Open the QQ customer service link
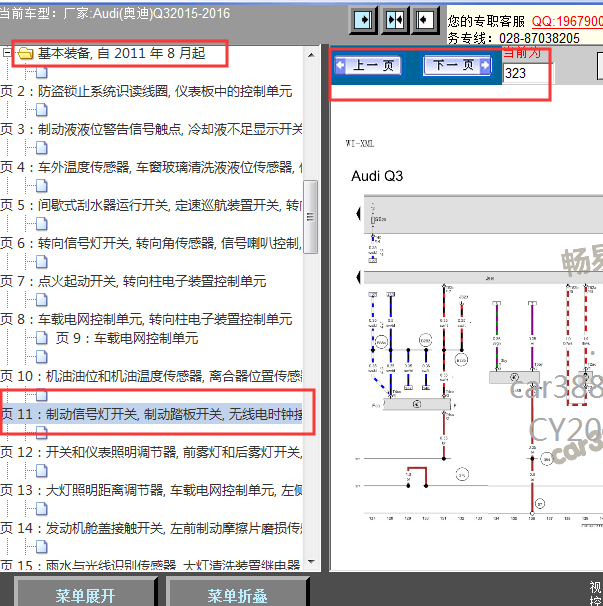This screenshot has height=606, width=603. tap(567, 21)
